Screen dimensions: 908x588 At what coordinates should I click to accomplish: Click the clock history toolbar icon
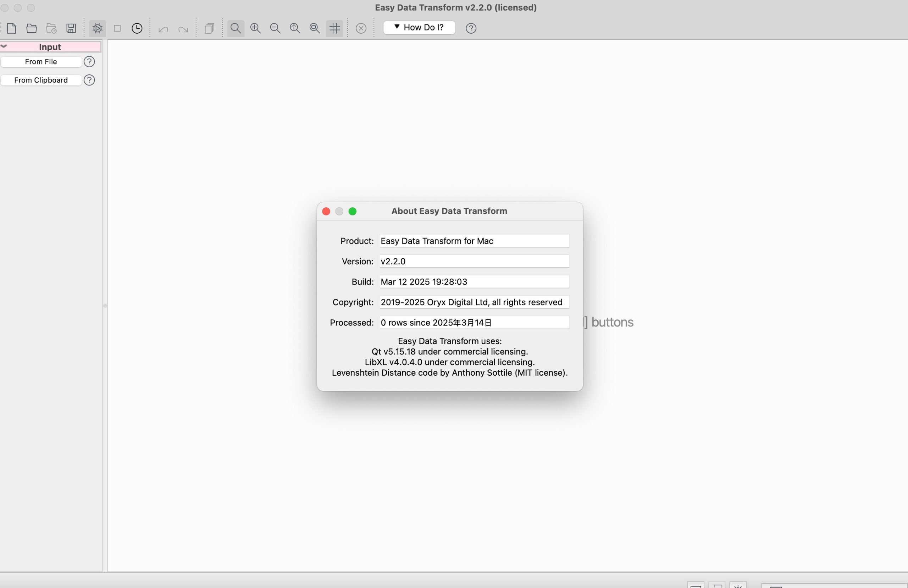(x=137, y=28)
